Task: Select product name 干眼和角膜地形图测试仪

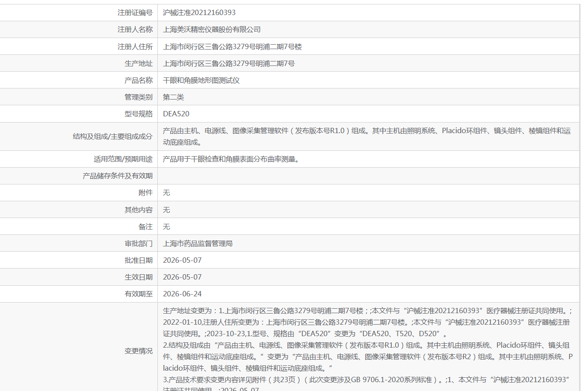Action: (x=201, y=80)
